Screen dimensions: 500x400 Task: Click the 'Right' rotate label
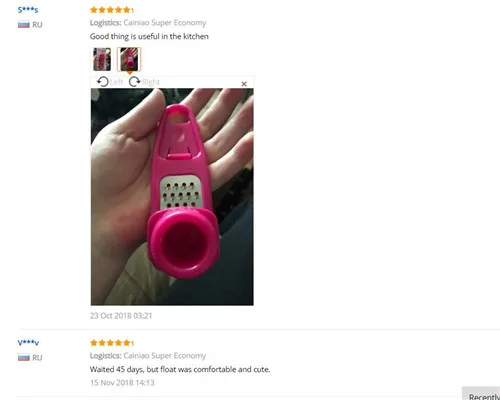151,82
